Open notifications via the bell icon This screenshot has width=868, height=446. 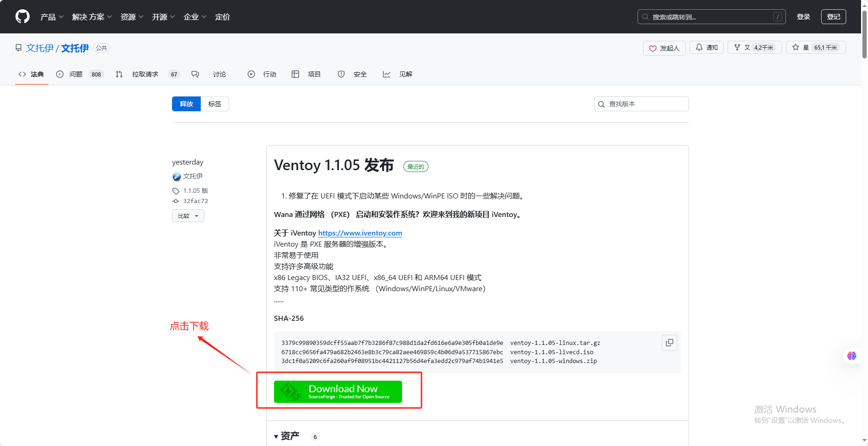[699, 47]
